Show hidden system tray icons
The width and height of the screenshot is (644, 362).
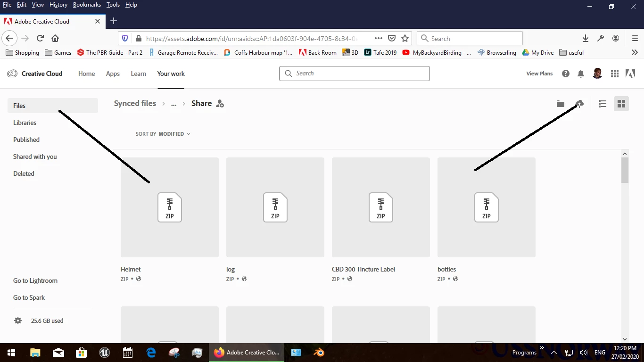pyautogui.click(x=554, y=353)
